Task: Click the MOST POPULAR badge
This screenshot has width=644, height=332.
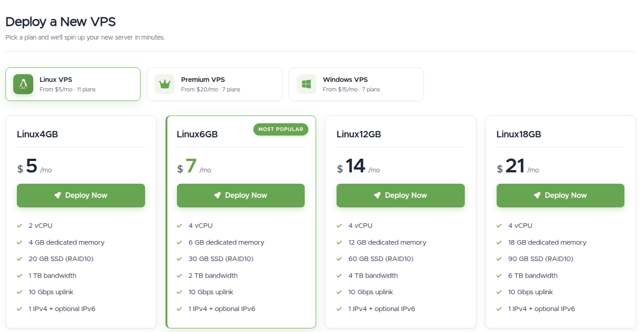Action: 281,130
